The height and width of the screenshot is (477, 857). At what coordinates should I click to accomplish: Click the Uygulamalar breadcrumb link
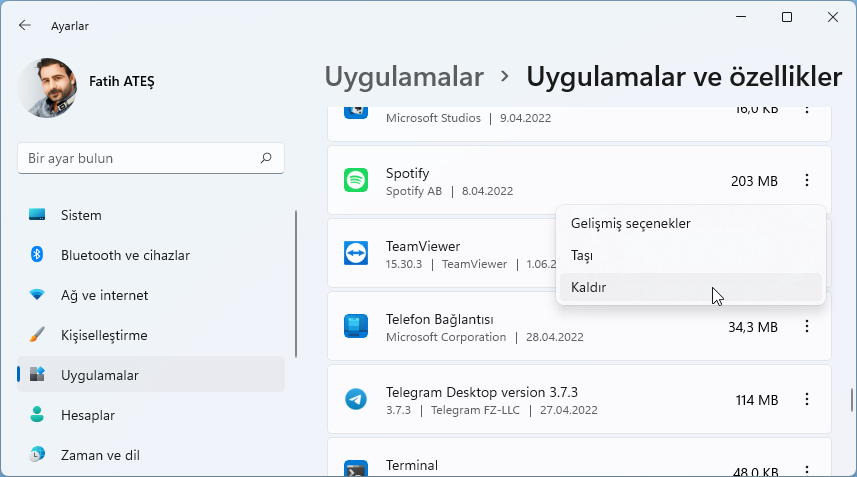point(404,76)
